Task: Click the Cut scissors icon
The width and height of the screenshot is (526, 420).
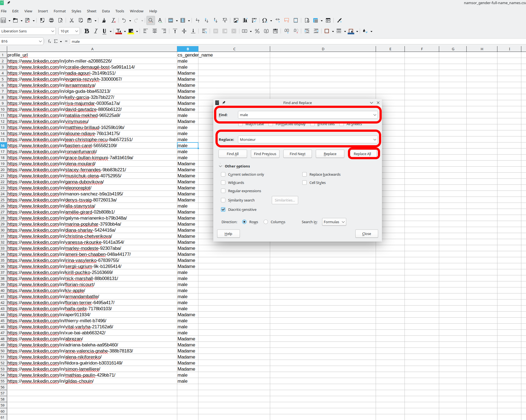Action: point(72,20)
